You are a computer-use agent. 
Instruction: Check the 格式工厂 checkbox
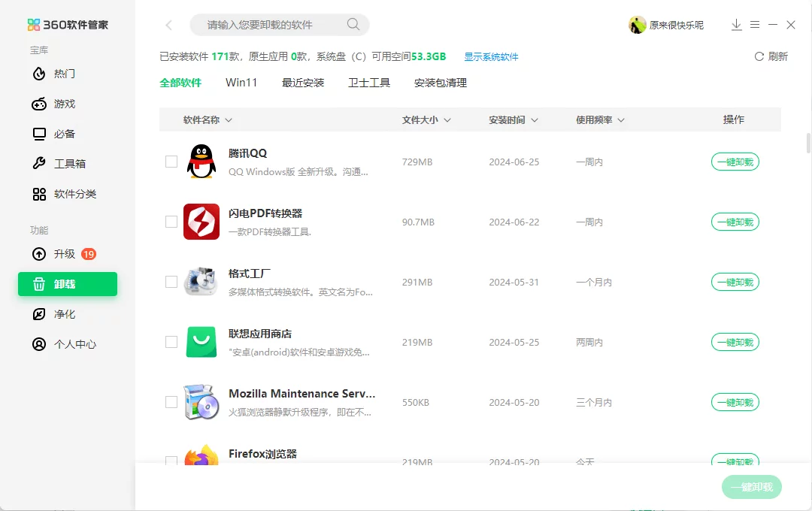point(171,282)
